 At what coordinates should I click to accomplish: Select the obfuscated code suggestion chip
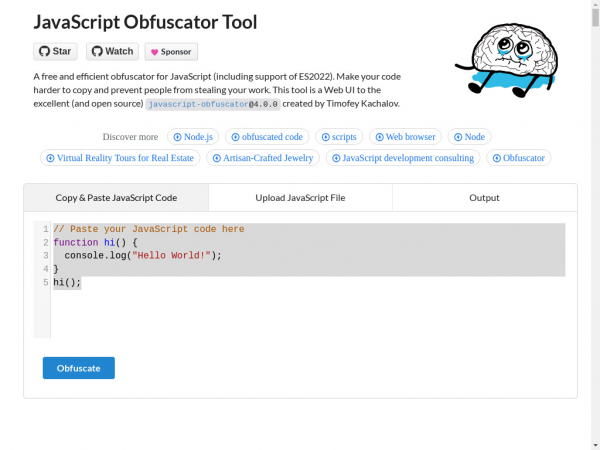(x=267, y=137)
